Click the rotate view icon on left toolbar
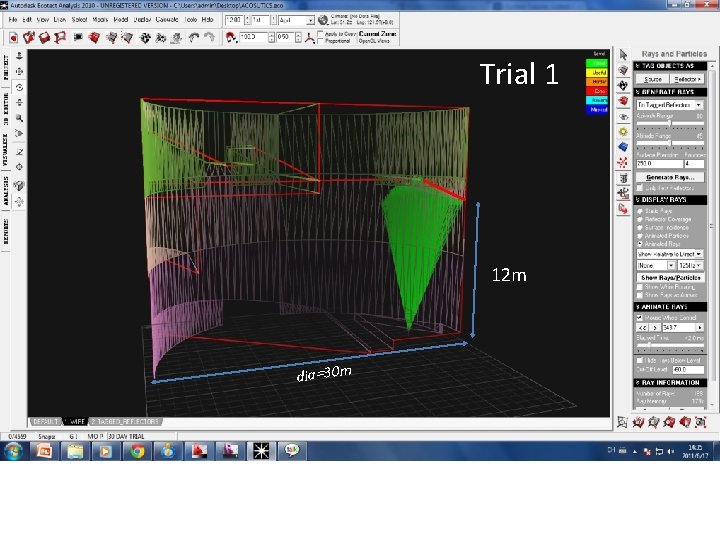 [19, 87]
